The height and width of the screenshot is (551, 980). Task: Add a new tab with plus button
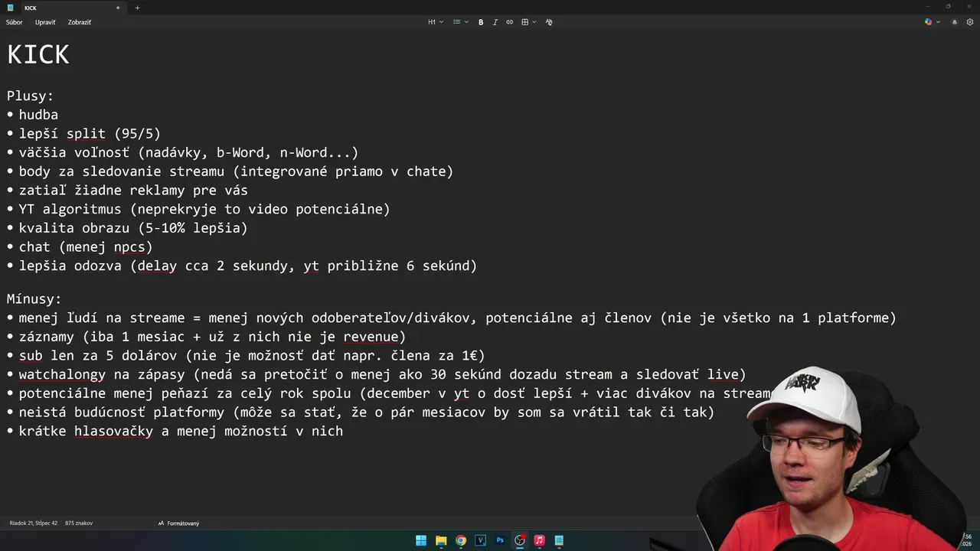coord(137,8)
